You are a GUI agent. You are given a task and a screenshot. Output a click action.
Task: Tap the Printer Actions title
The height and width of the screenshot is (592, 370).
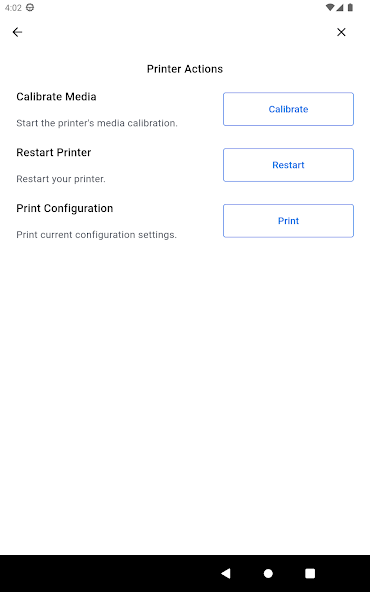185,69
